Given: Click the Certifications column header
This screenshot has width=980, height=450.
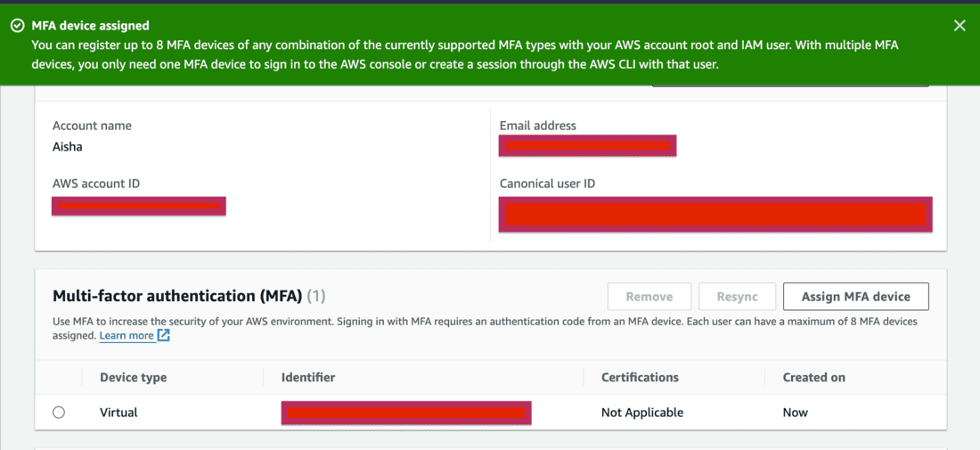Looking at the screenshot, I should coord(640,378).
